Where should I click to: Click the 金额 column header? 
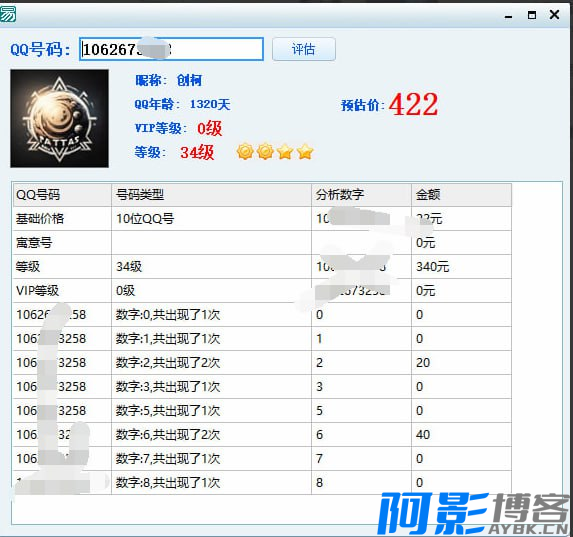coord(461,195)
